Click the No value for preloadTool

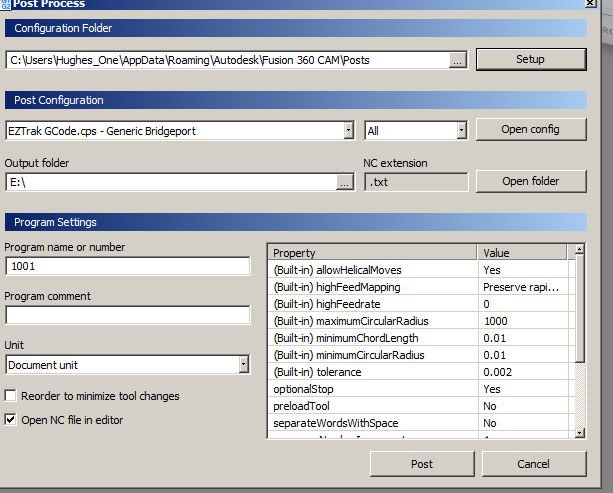tap(523, 406)
